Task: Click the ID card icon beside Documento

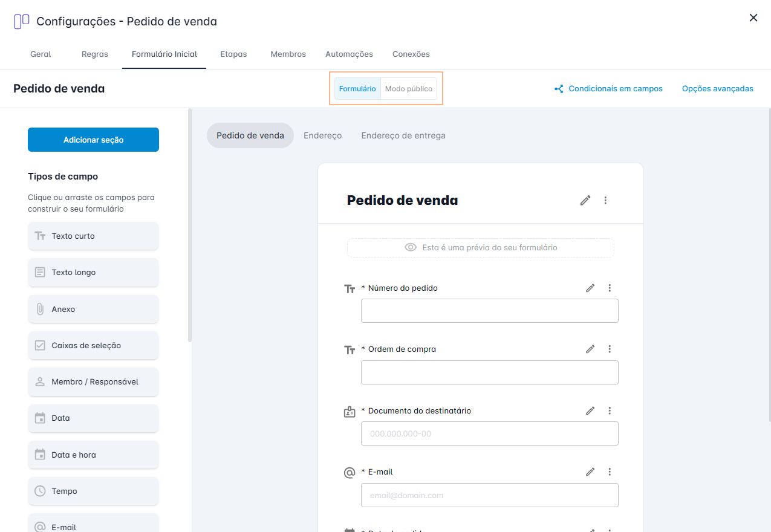Action: tap(350, 412)
